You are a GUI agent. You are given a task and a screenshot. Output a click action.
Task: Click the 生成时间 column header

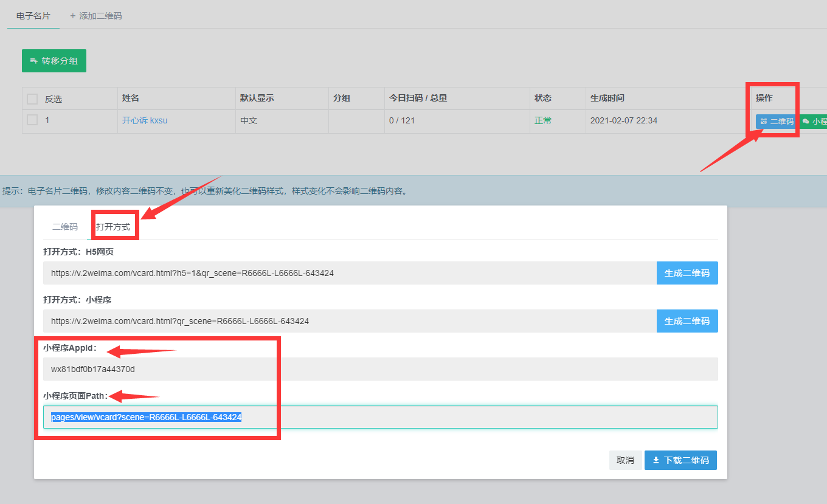(607, 98)
